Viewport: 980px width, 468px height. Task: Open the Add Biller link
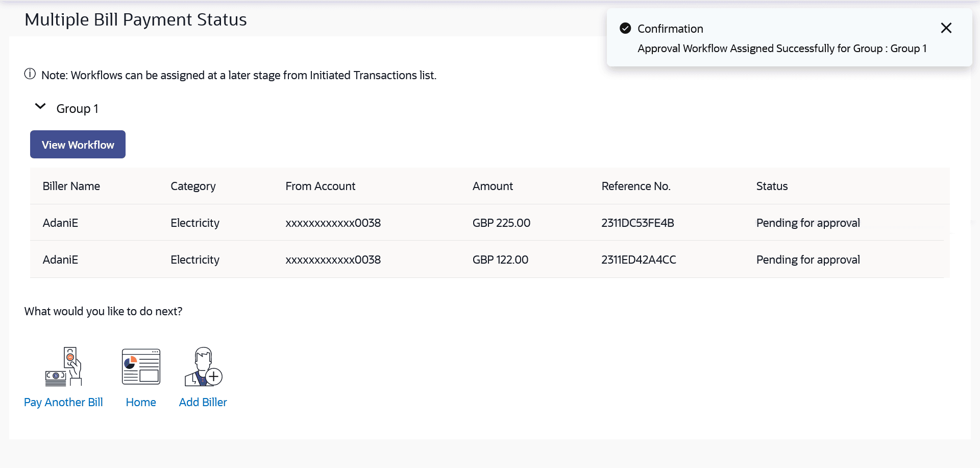(x=203, y=403)
